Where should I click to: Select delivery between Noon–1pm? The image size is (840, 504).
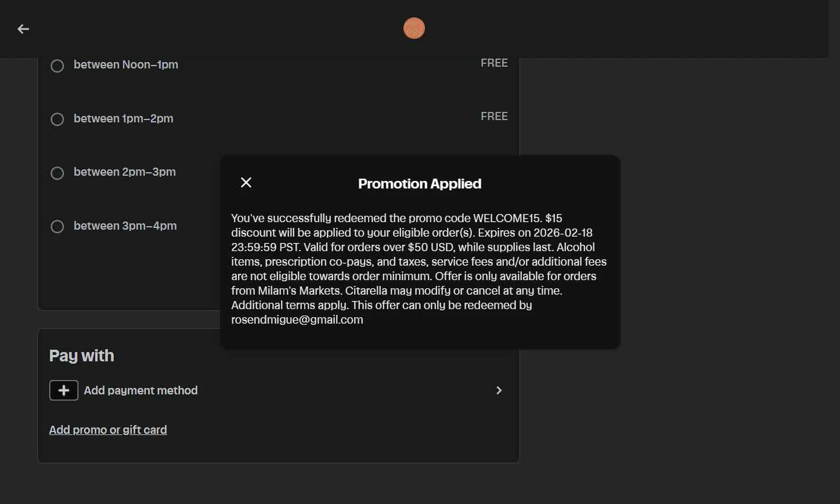(57, 66)
